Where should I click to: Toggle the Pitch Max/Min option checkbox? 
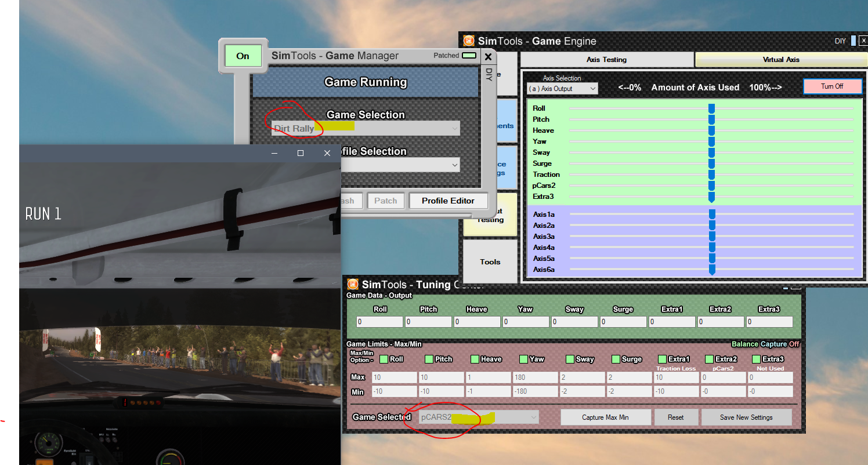[429, 359]
